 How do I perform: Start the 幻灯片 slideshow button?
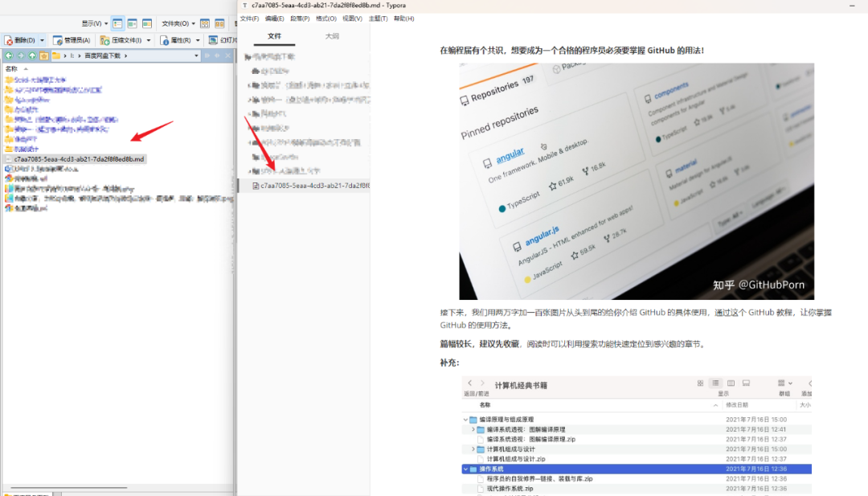223,40
